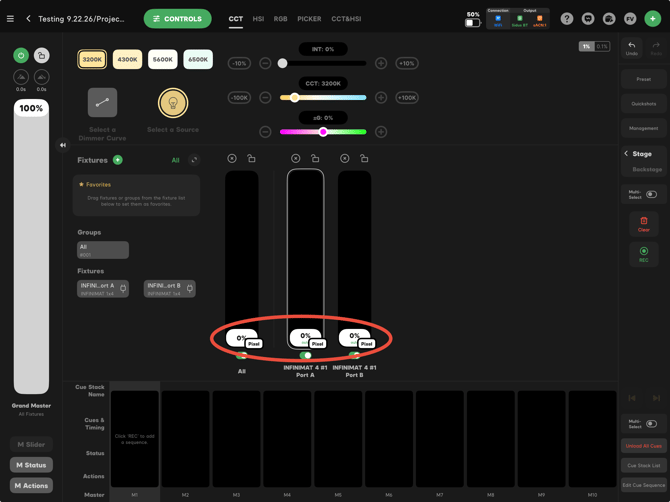Expand fixtures list with arrows icon
This screenshot has height=502, width=670.
194,160
